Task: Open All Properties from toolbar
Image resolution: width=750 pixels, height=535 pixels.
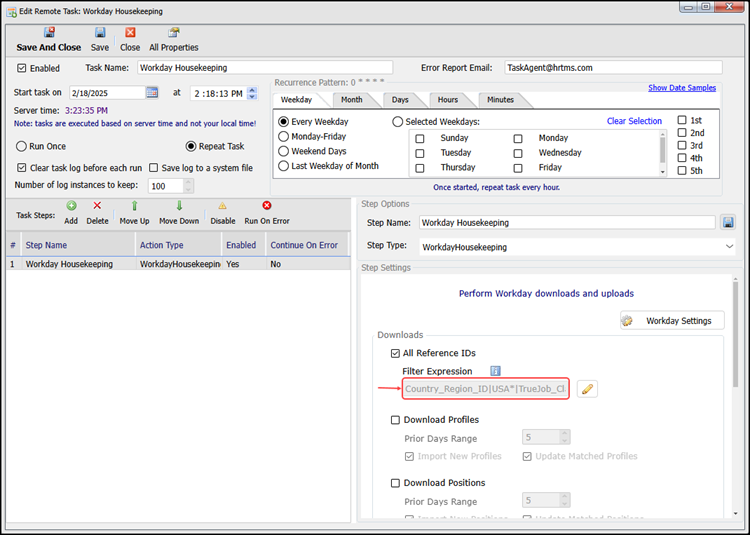Action: [x=174, y=33]
